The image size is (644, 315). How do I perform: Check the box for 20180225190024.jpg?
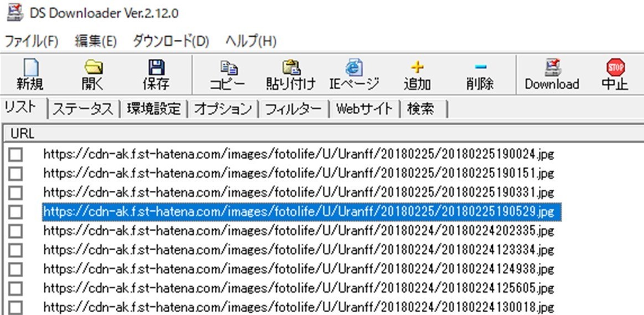[16, 155]
